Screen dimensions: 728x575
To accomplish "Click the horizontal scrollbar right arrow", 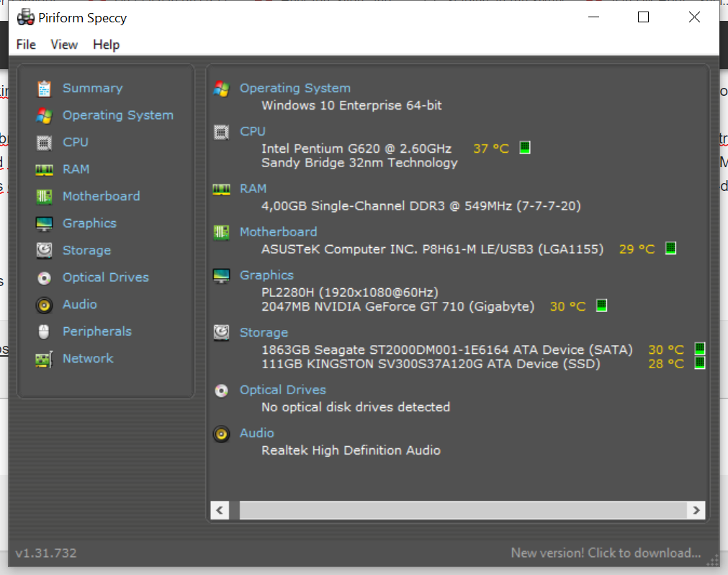I will (696, 510).
